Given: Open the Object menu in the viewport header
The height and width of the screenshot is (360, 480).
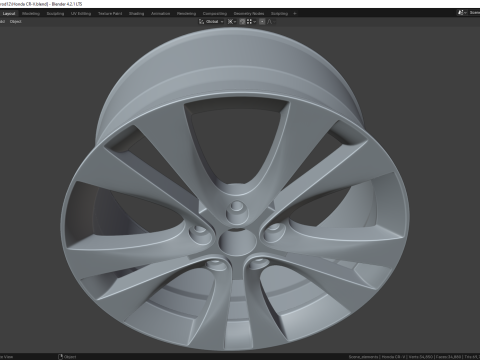Looking at the screenshot, I should [x=16, y=22].
